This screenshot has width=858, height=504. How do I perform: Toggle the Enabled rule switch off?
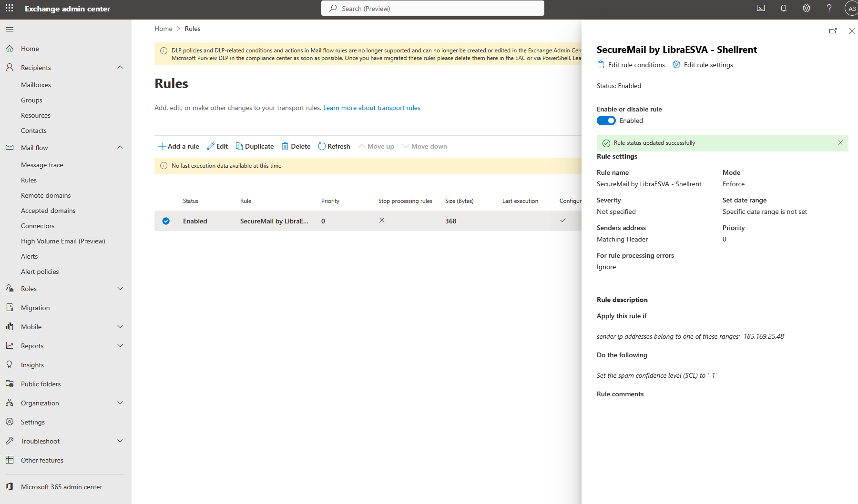606,121
